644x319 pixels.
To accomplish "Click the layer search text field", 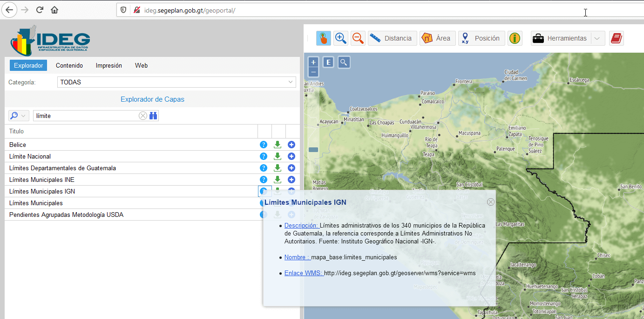I will [x=86, y=116].
